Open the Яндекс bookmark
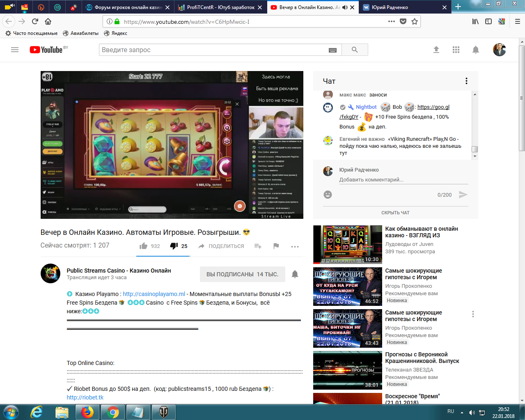 (x=115, y=33)
